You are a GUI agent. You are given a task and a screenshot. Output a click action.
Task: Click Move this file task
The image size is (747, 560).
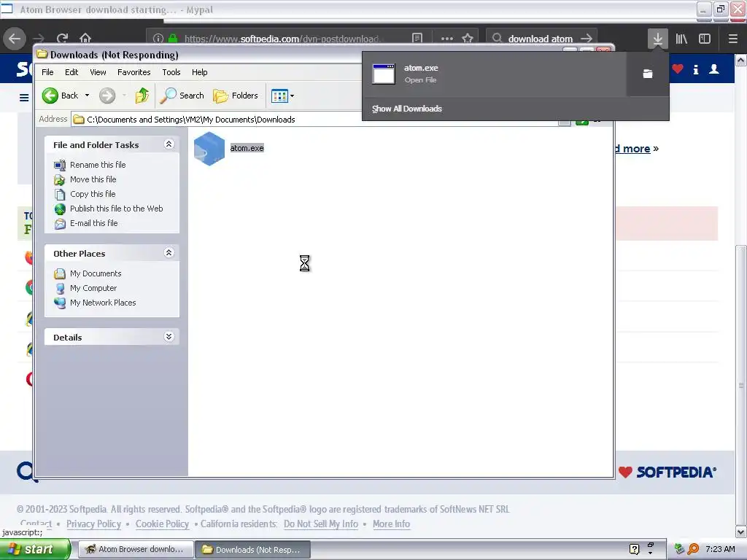pyautogui.click(x=93, y=179)
